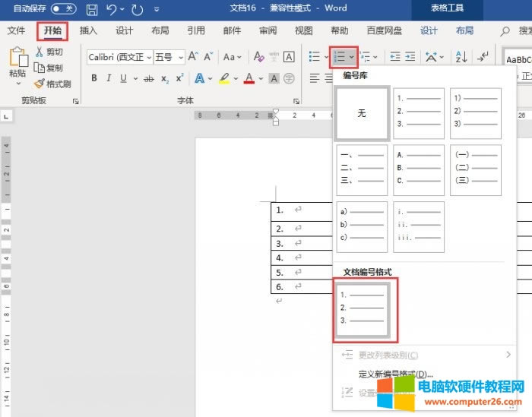Open the 插入 (Insert) ribbon tab
Screen dimensions: 532x417
tap(88, 30)
